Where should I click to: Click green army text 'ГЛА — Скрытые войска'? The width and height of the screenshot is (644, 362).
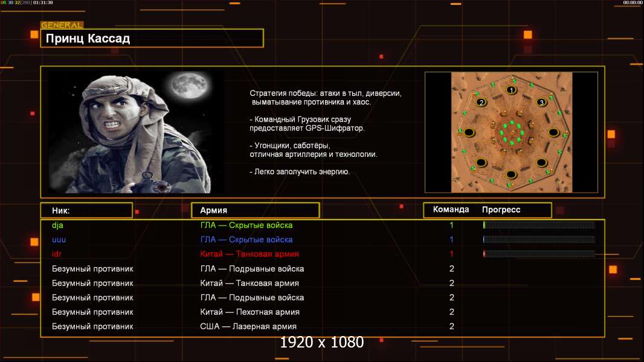[x=246, y=225]
